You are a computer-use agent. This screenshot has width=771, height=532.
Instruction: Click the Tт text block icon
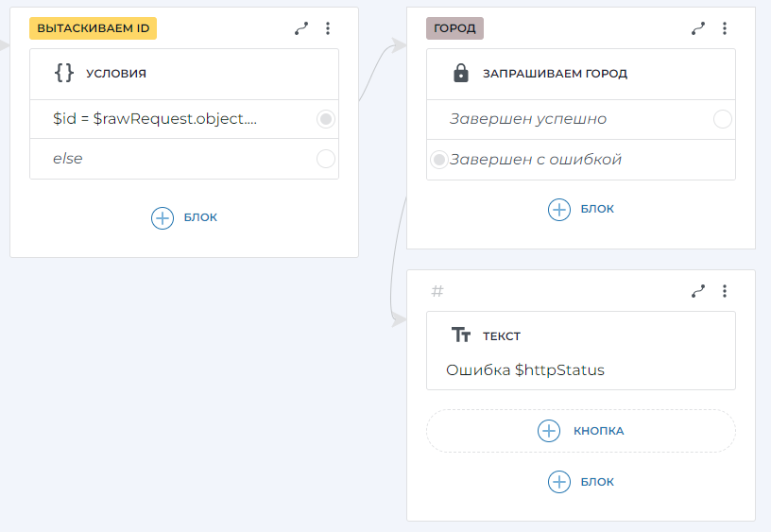[461, 335]
